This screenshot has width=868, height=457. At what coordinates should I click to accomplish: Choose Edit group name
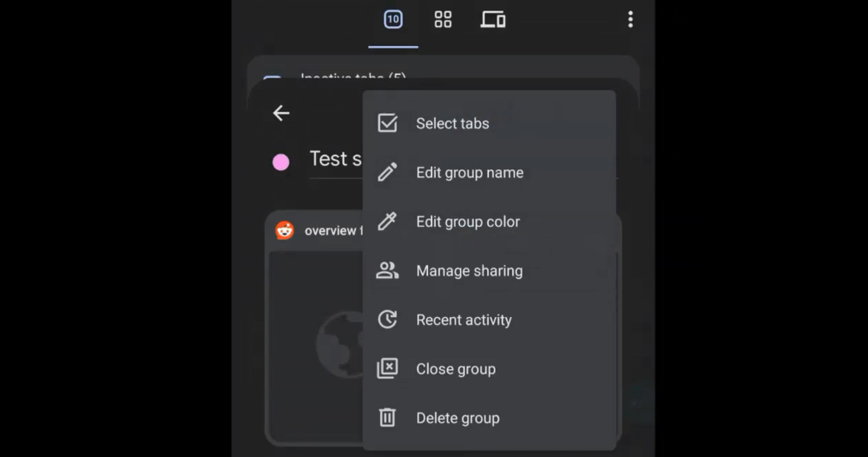(490, 173)
